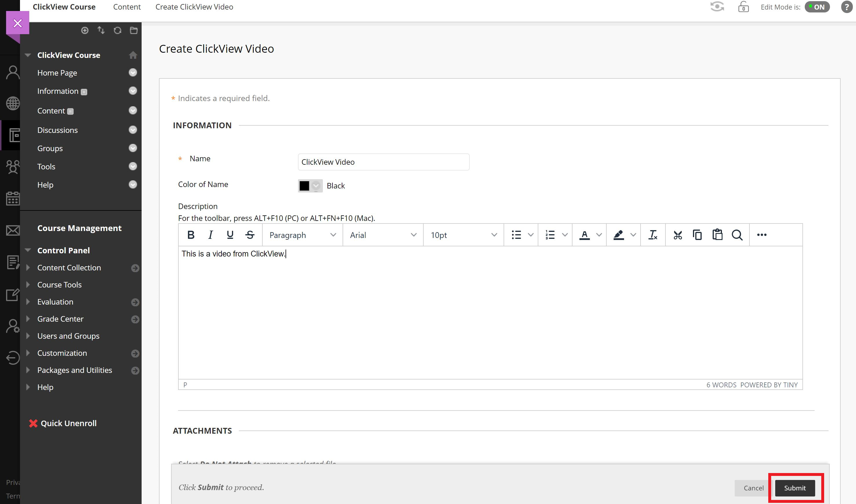
Task: Open numbered list style dropdown arrow
Action: [565, 235]
